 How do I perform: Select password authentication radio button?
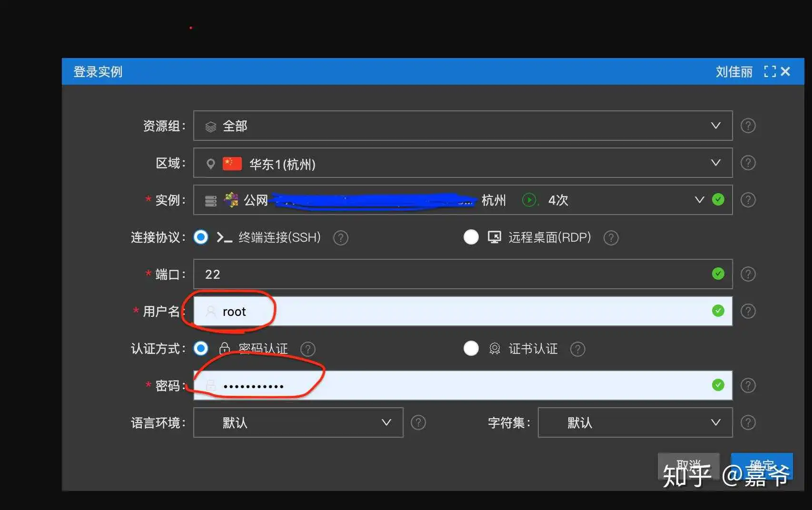pyautogui.click(x=201, y=349)
